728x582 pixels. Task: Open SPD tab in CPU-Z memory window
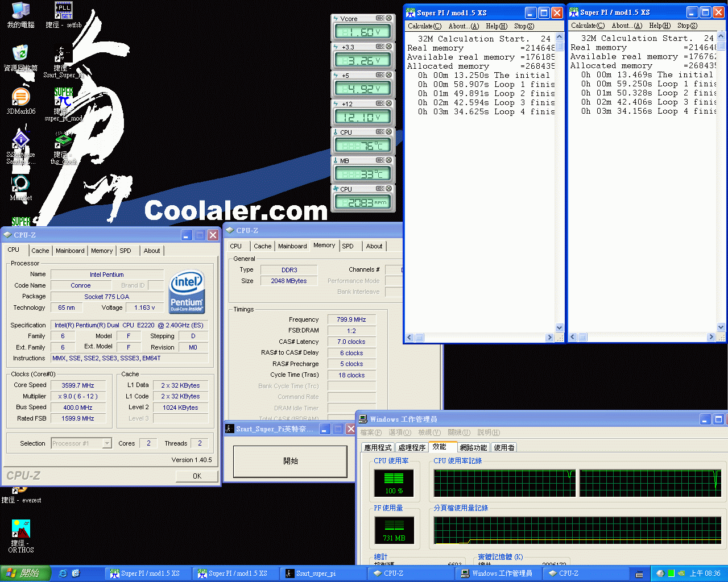[x=348, y=246]
